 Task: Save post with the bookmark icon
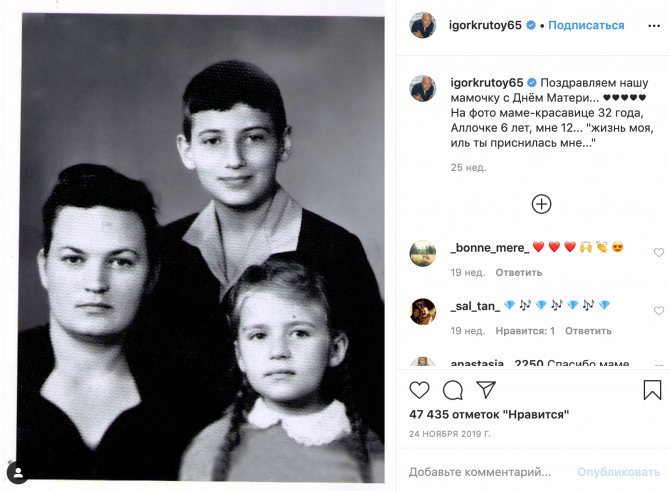click(x=652, y=390)
